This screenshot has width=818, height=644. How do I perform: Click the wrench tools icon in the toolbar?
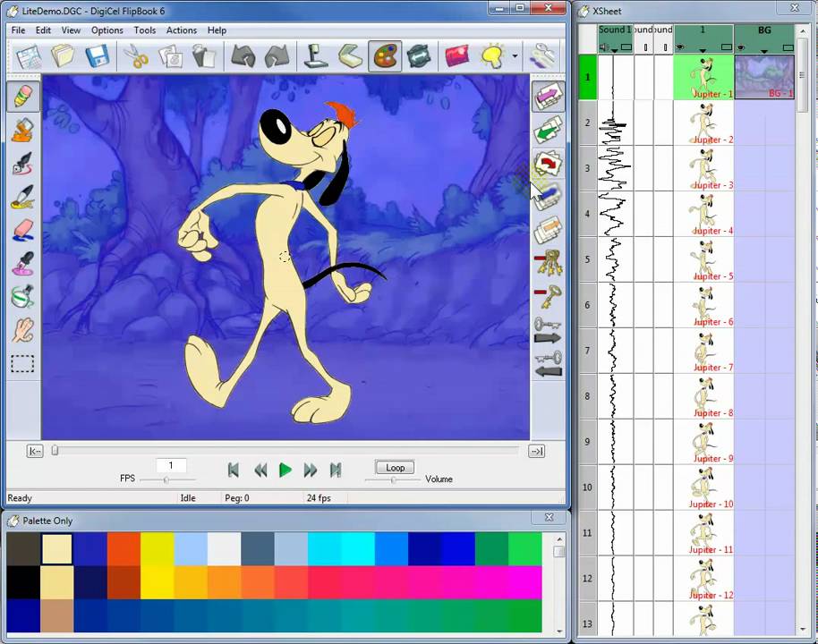[542, 56]
